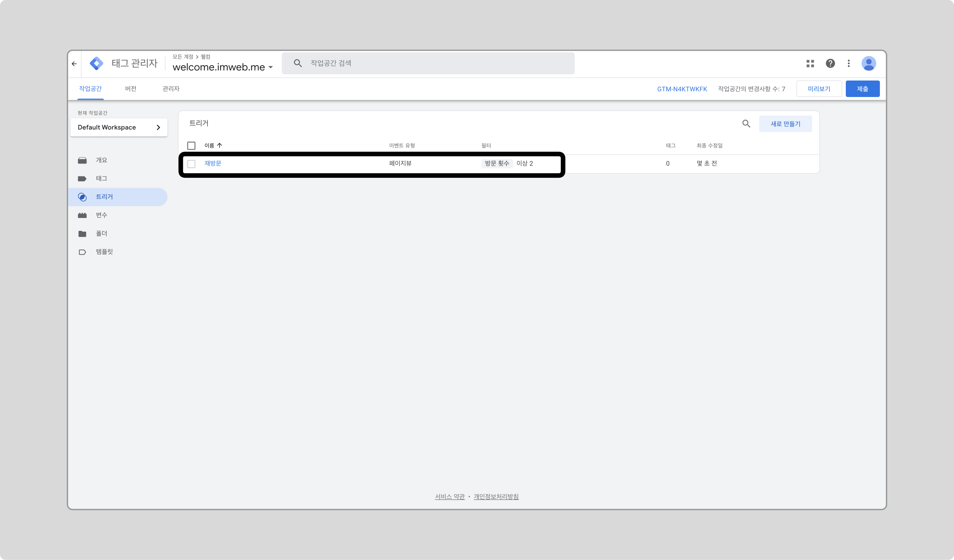
Task: Open 개요 in the sidebar menu
Action: pos(102,160)
